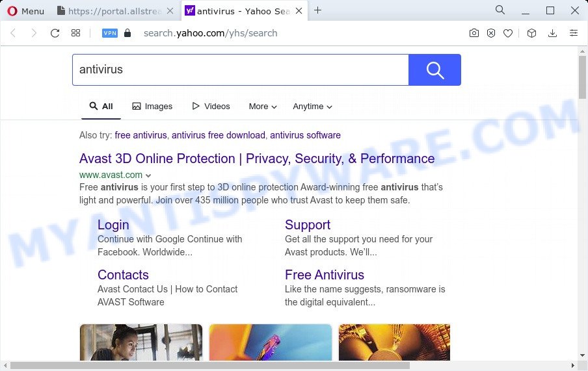Switch to Images results tab

click(x=152, y=107)
